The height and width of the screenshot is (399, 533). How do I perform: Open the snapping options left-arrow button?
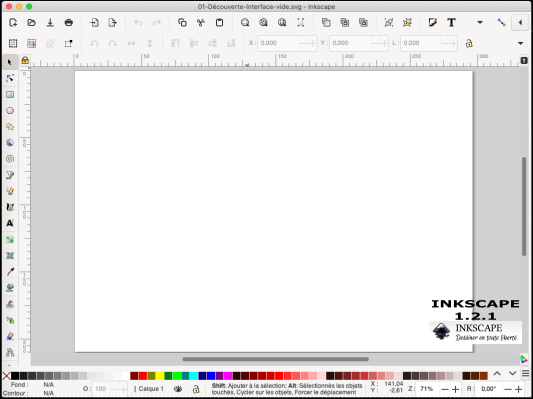pos(520,23)
